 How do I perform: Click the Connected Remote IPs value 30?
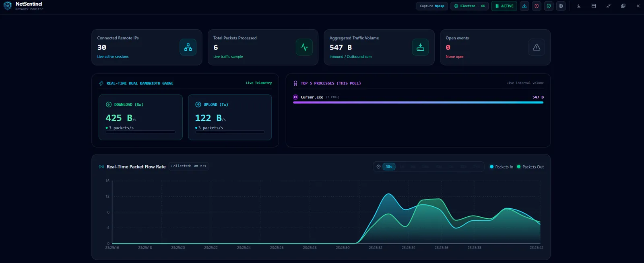point(102,47)
